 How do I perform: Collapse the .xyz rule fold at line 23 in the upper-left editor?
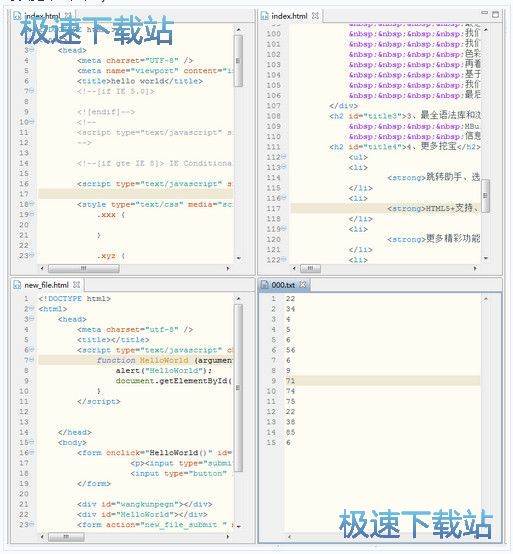32,255
